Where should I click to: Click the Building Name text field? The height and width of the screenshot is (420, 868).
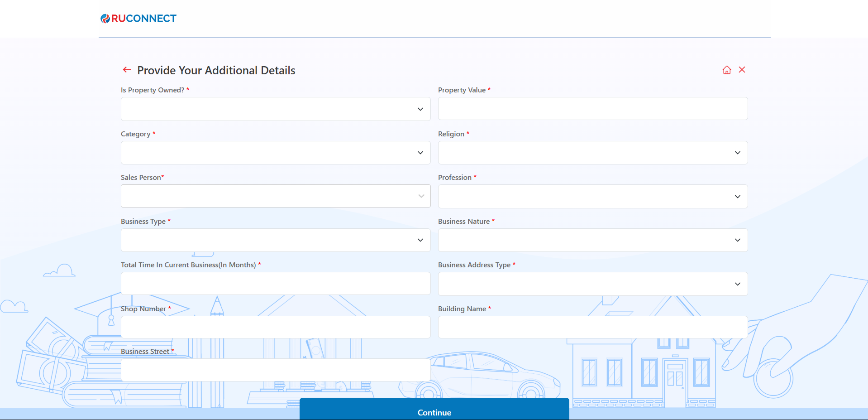592,327
